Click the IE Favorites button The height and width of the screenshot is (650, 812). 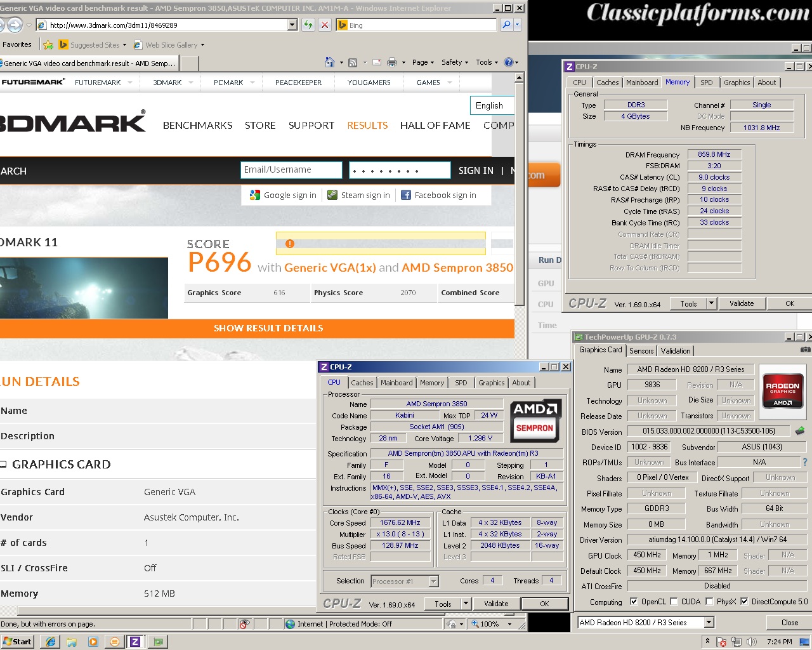click(17, 44)
